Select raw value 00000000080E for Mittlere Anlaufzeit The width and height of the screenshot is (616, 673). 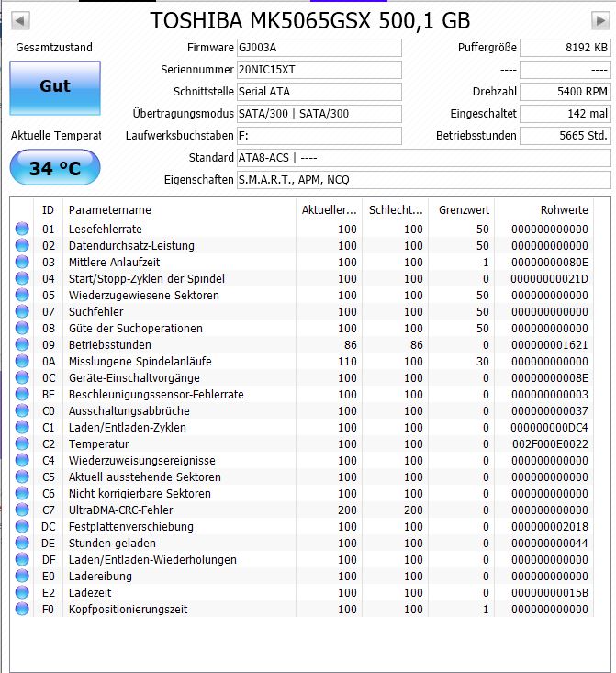(x=550, y=263)
